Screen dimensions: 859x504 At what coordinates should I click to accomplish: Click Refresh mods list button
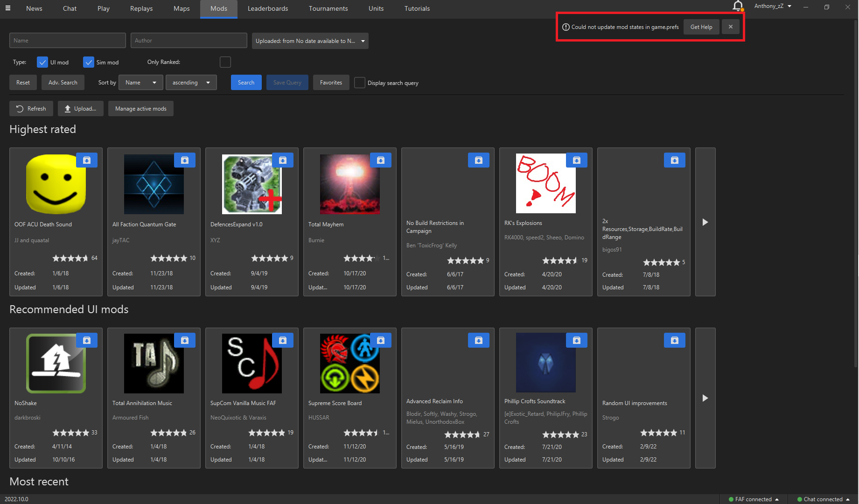[31, 109]
